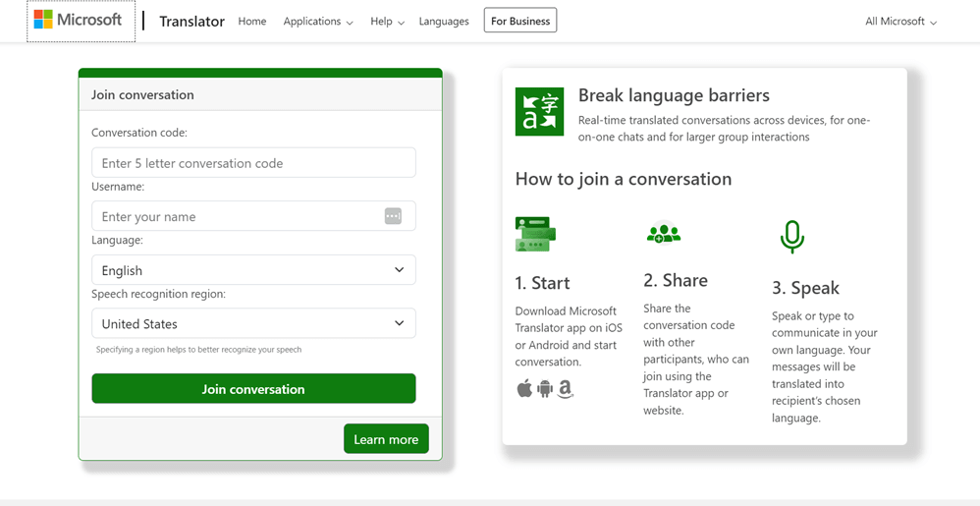Click the Microsoft logo
980x506 pixels.
coord(79,20)
